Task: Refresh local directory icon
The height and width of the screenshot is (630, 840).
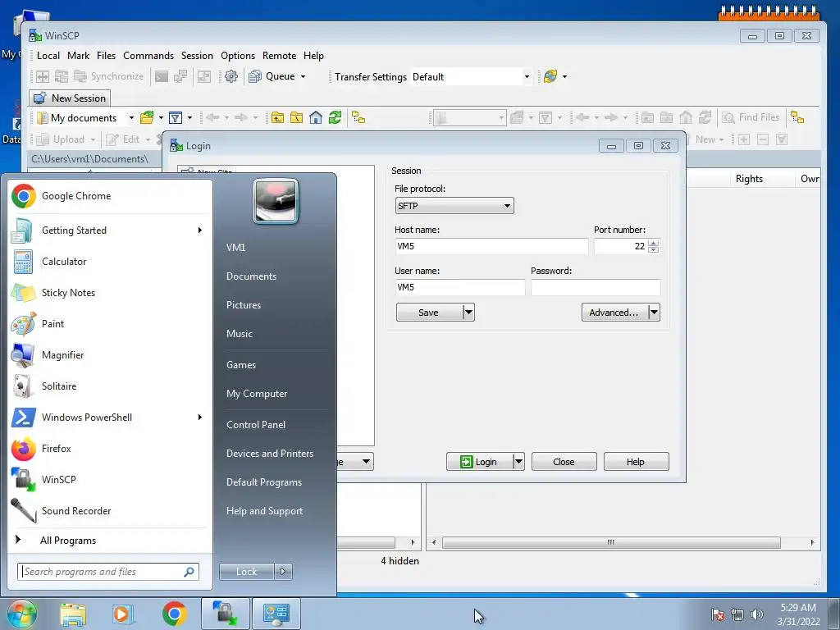Action: 336,118
